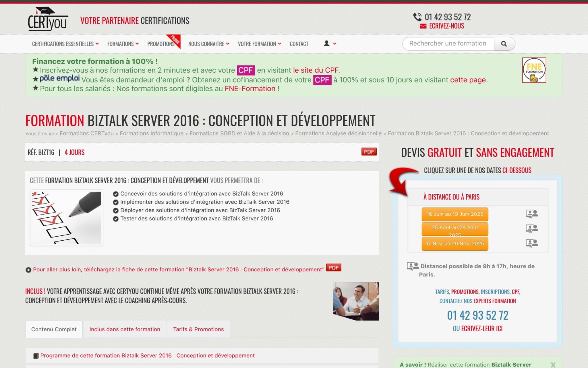Click the '4 JOURS' duration text

tap(74, 152)
